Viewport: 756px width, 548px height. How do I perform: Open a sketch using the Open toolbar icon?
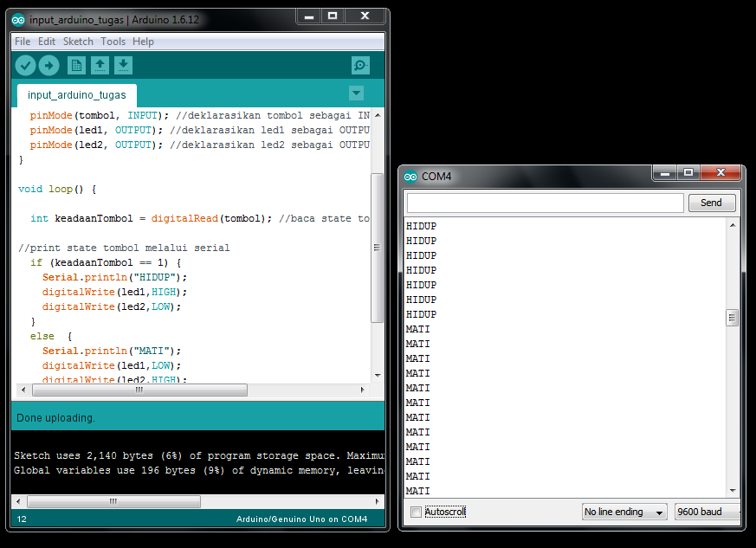coord(100,65)
